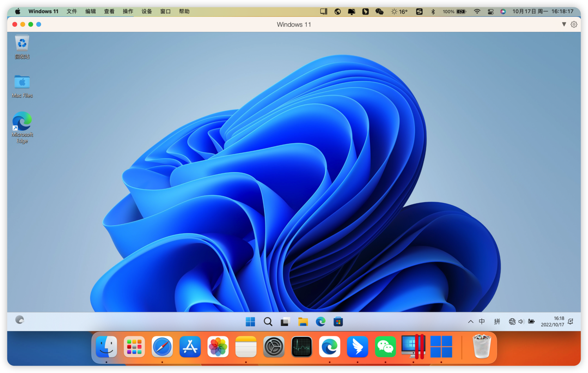Open the Windows network tray icon

(x=512, y=322)
